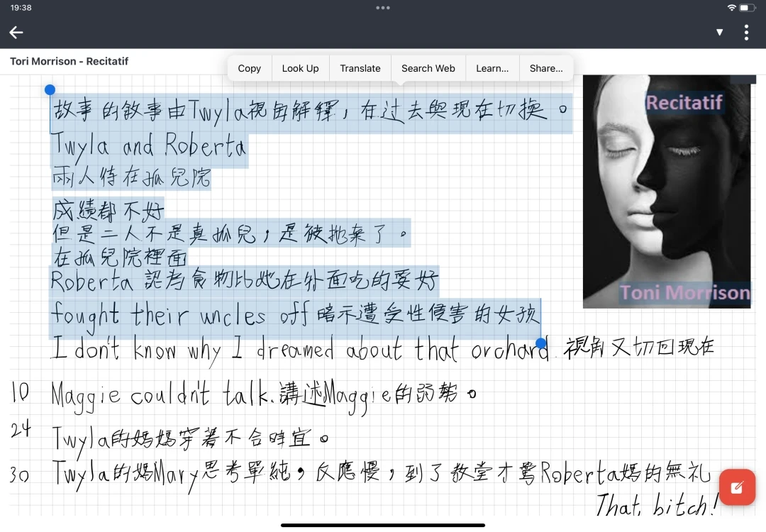The image size is (766, 532).
Task: Tap Share... in the selection menu
Action: click(x=545, y=68)
